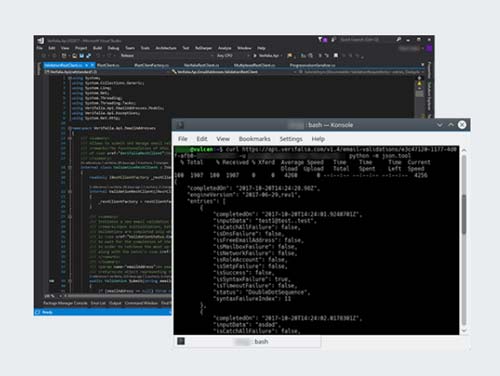This screenshot has width=500, height=376.
Task: Open the Build menu in Visual Studio
Action: point(97,48)
